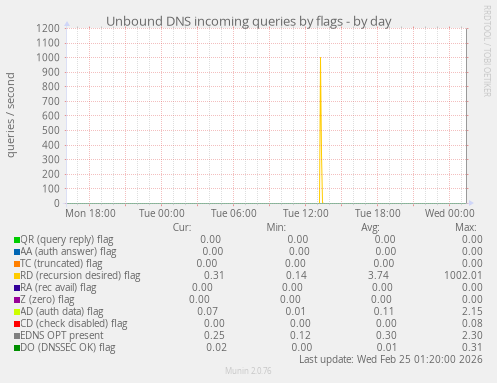Click the 'Tue 12:00' x-axis label

pyautogui.click(x=306, y=213)
